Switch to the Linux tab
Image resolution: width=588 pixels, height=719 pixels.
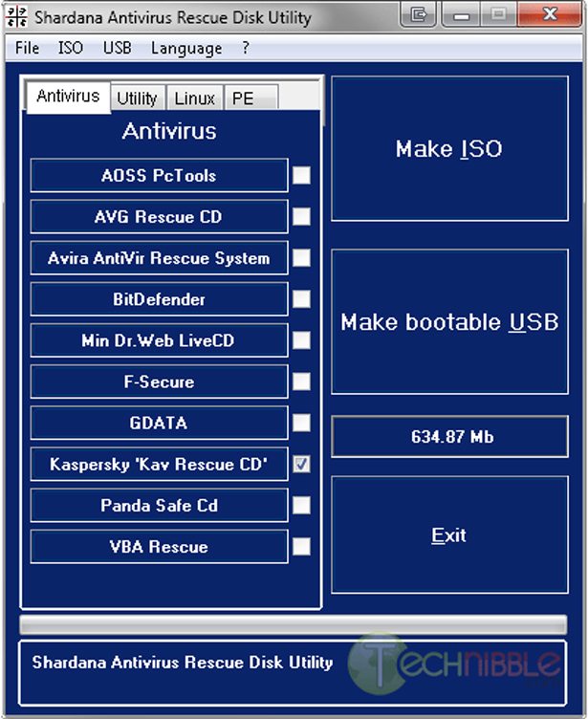(x=194, y=98)
